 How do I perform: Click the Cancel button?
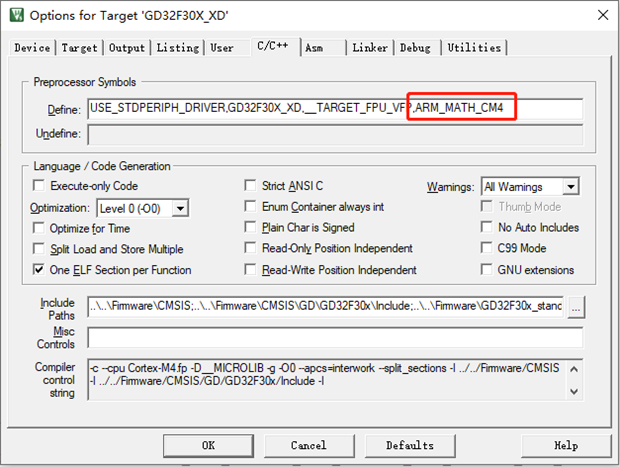click(309, 446)
